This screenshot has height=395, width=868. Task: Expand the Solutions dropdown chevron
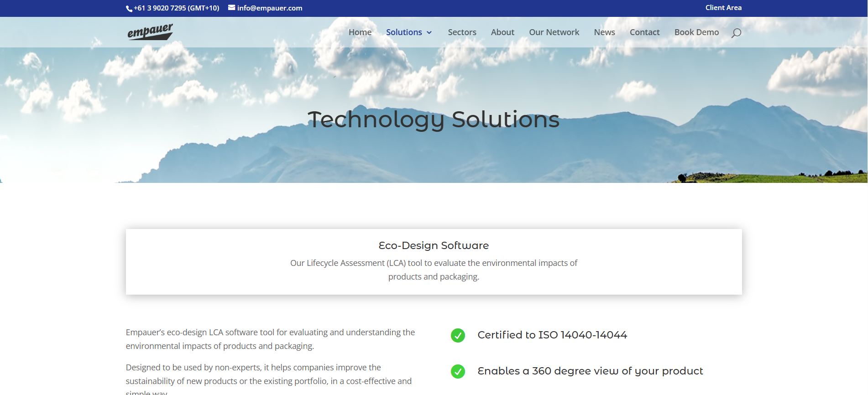tap(429, 32)
